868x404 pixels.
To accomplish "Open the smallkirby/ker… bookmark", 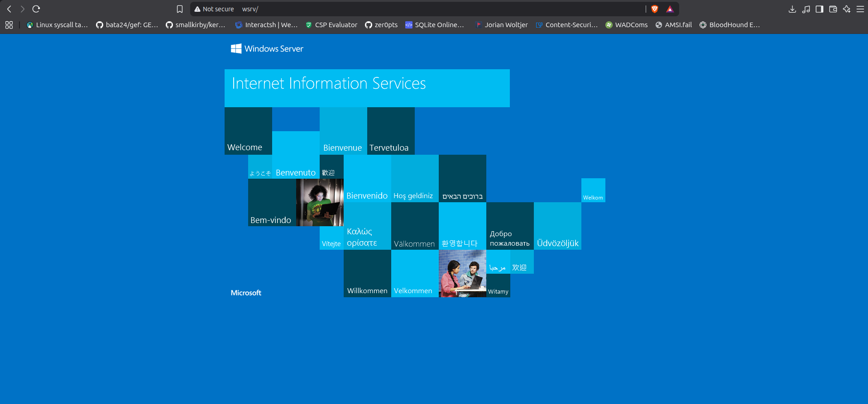I will [196, 25].
